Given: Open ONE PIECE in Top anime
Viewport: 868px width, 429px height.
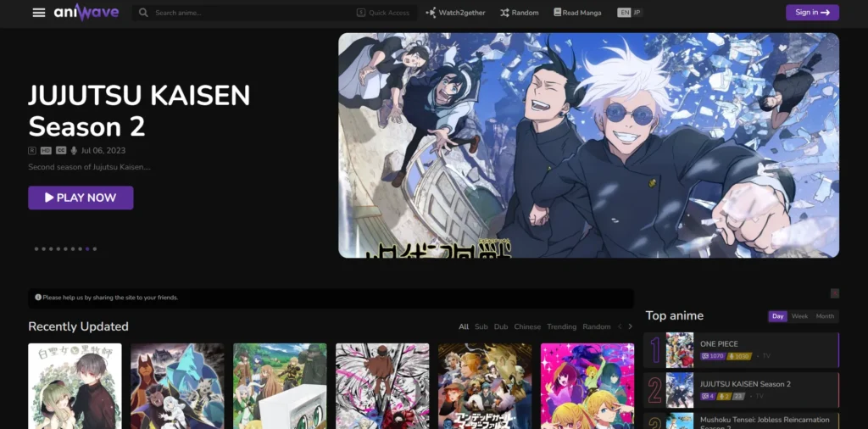Looking at the screenshot, I should tap(719, 343).
